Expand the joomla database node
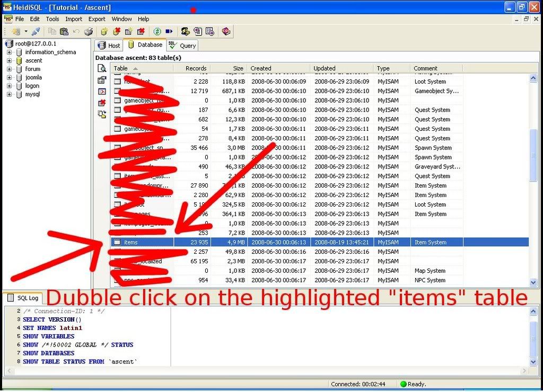The height and width of the screenshot is (392, 543). (10, 77)
